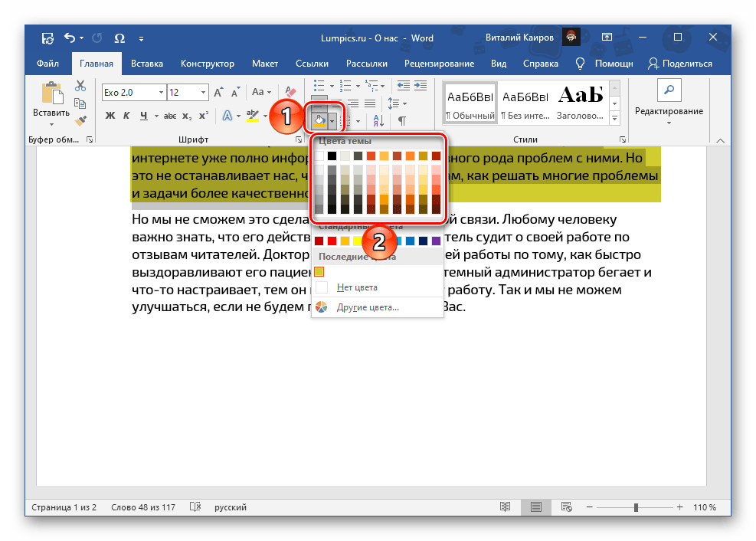
Task: Select the Format Painter brush
Action: pyautogui.click(x=80, y=119)
